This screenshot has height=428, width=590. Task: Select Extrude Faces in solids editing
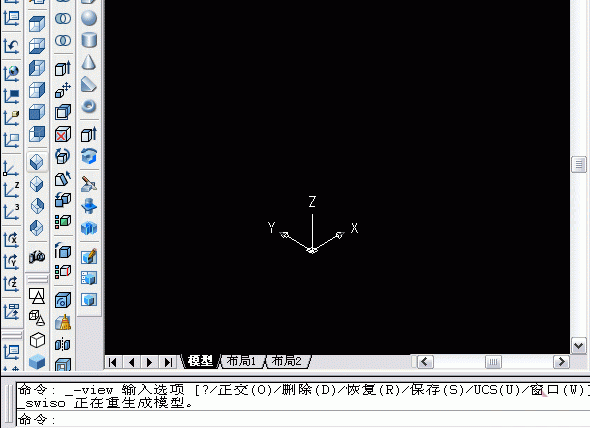pyautogui.click(x=63, y=69)
